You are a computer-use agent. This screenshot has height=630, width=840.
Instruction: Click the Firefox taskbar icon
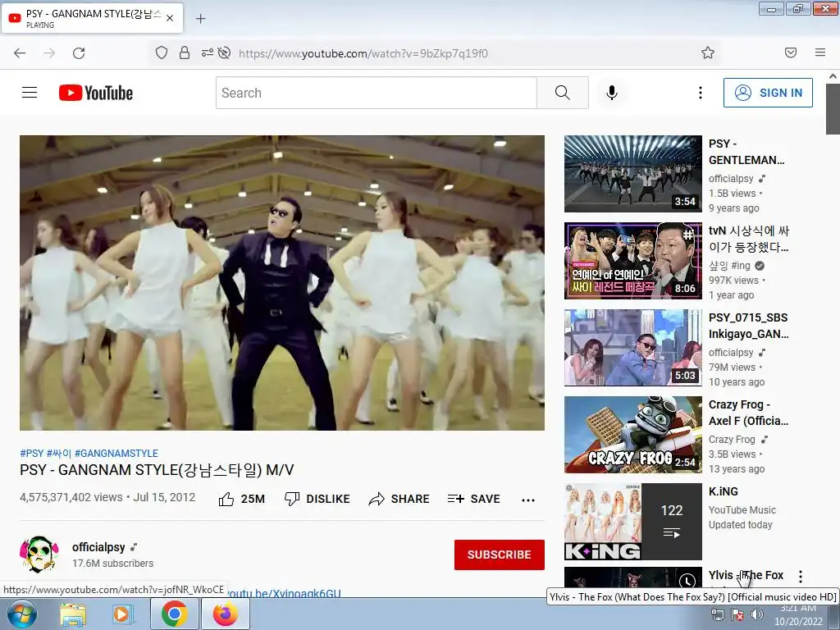[x=225, y=614]
